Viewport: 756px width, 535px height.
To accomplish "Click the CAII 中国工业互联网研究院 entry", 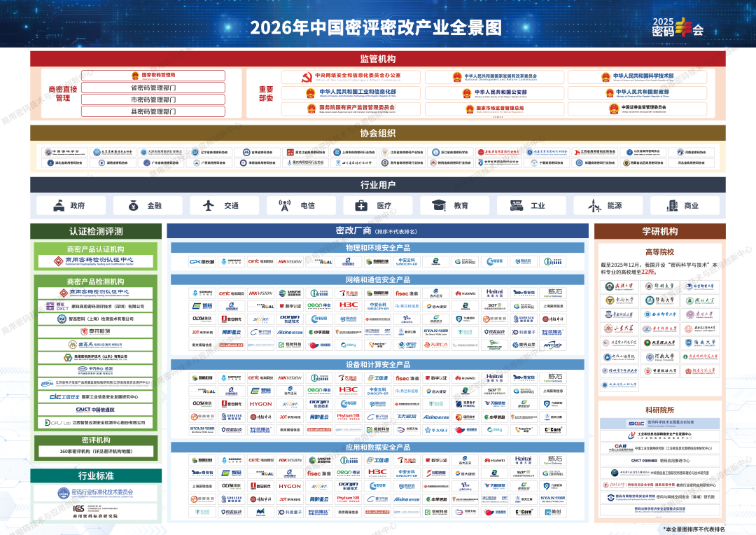I will point(659,447).
